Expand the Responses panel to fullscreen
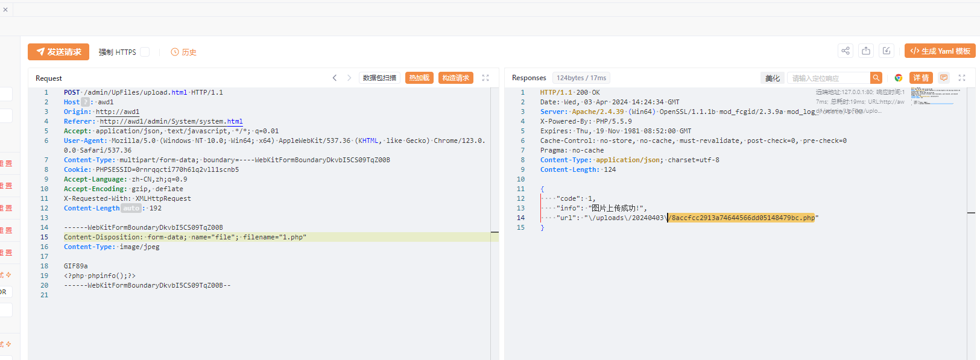This screenshot has width=980, height=360. (962, 78)
